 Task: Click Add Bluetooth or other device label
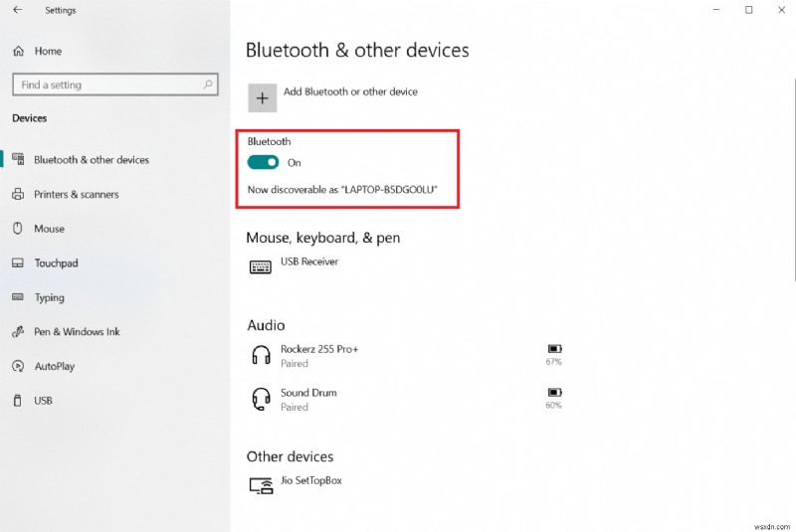[350, 91]
